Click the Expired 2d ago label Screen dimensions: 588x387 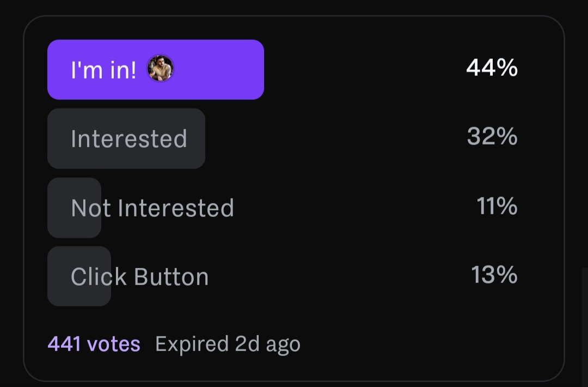pos(228,344)
